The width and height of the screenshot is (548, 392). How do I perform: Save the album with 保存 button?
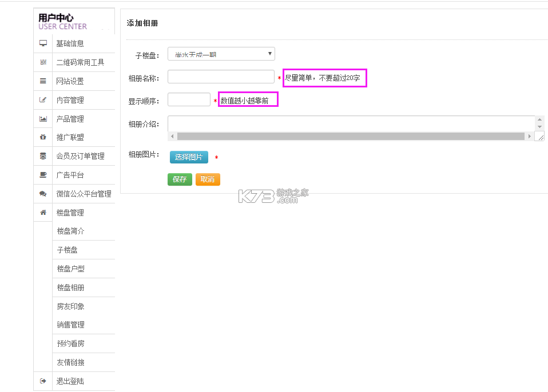[180, 179]
